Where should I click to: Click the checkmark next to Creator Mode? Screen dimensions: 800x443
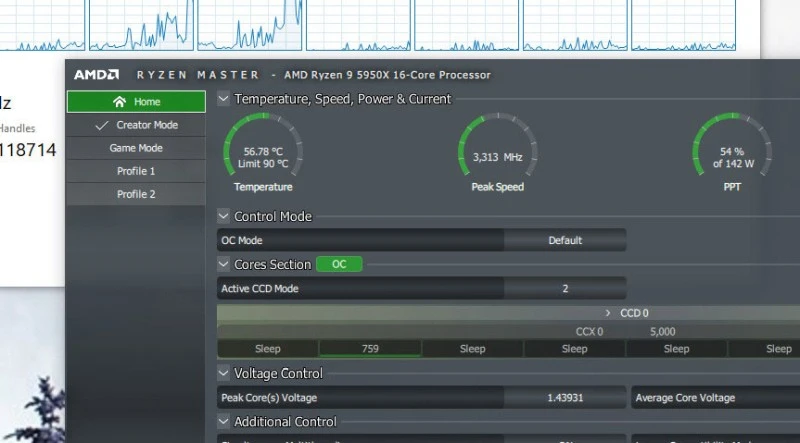pyautogui.click(x=102, y=125)
